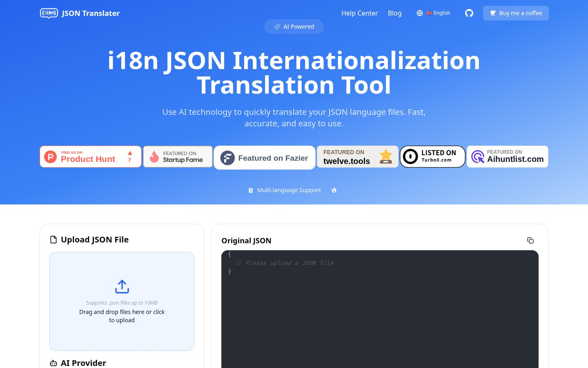The width and height of the screenshot is (588, 368).
Task: Copy the Original JSON via copy icon
Action: [530, 240]
